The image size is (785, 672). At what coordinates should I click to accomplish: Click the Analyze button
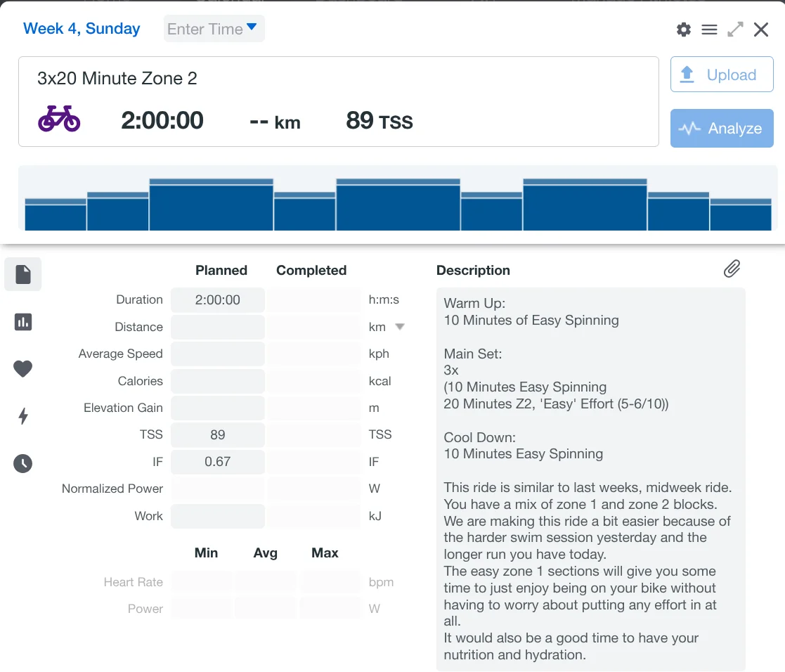(722, 129)
